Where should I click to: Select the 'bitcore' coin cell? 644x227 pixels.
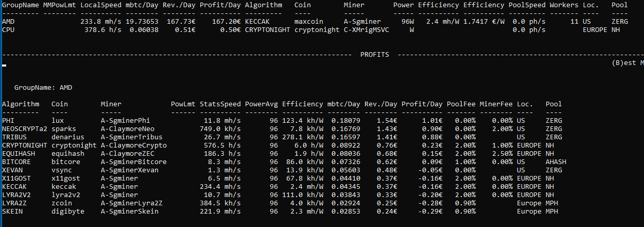66,162
